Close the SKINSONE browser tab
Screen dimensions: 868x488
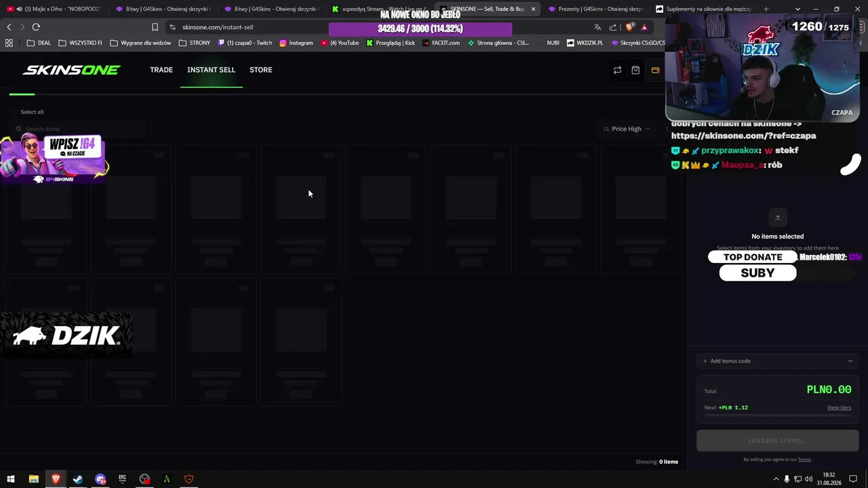533,9
